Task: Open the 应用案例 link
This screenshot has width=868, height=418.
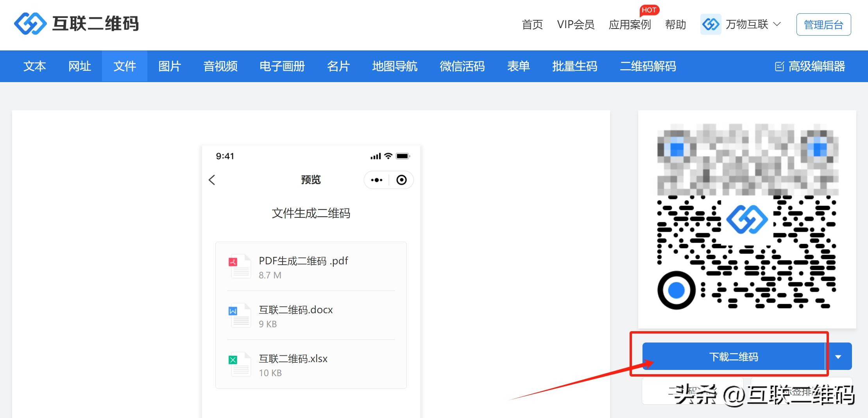Action: click(629, 25)
